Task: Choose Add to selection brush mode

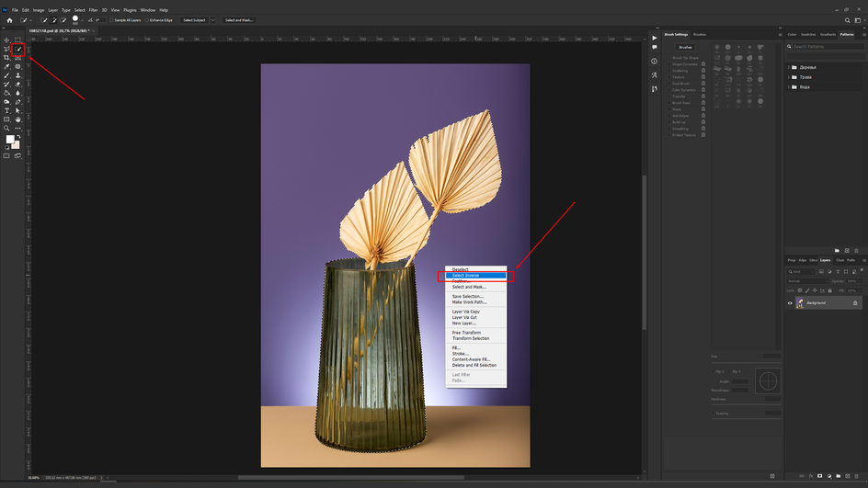Action: point(54,20)
